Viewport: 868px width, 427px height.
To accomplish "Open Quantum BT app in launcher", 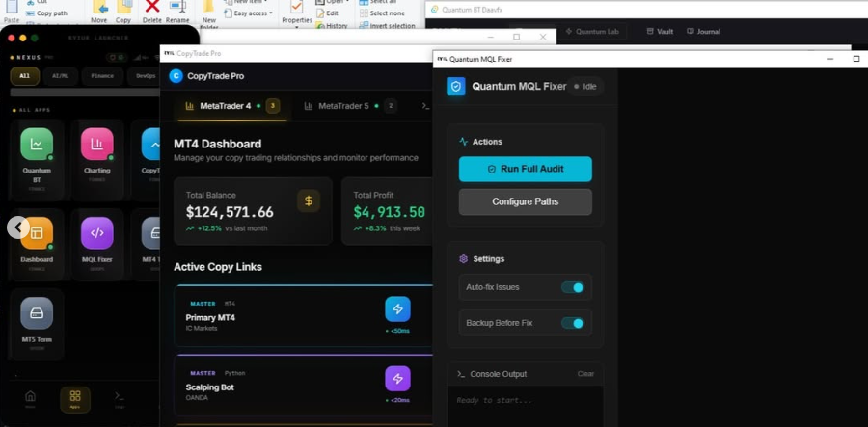I will tap(37, 145).
